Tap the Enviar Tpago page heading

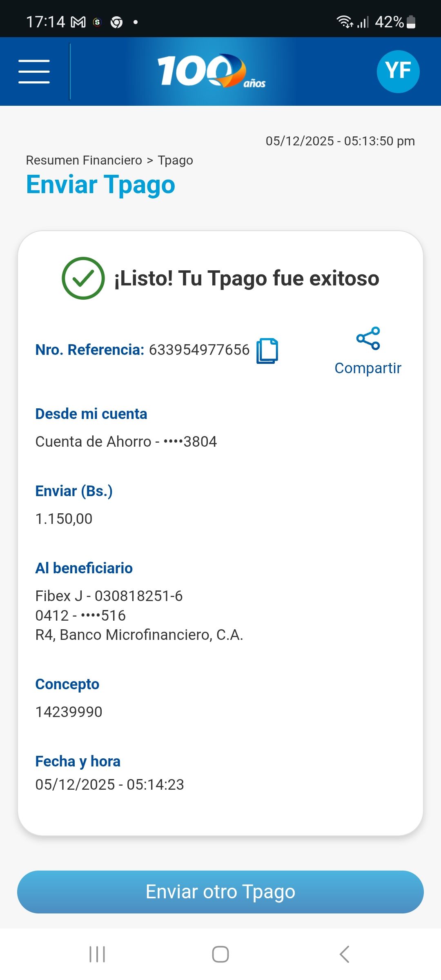[x=100, y=185]
